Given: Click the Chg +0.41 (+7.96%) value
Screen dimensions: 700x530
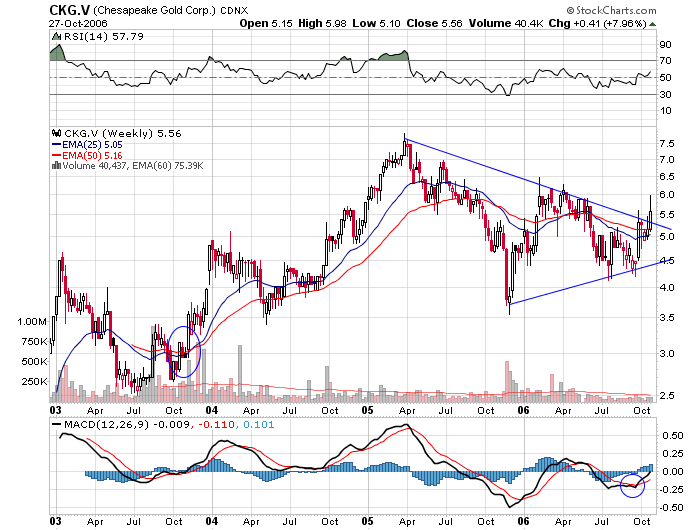Looking at the screenshot, I should coord(597,23).
